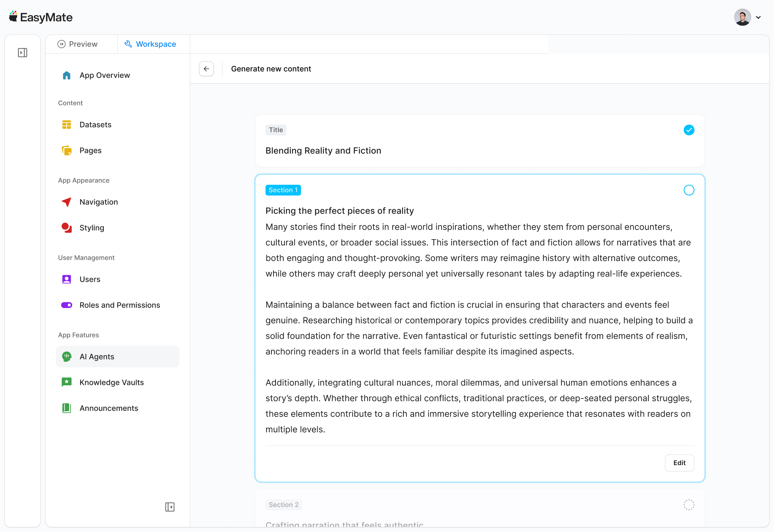Click the Announcements book icon
The width and height of the screenshot is (774, 532).
coord(67,408)
